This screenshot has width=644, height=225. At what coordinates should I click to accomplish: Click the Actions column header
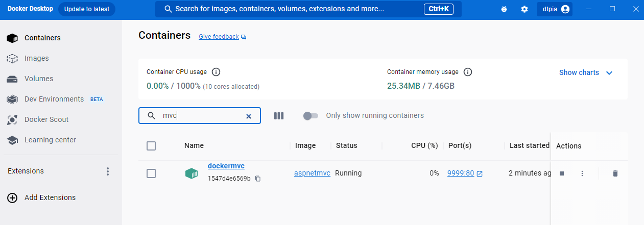(569, 146)
